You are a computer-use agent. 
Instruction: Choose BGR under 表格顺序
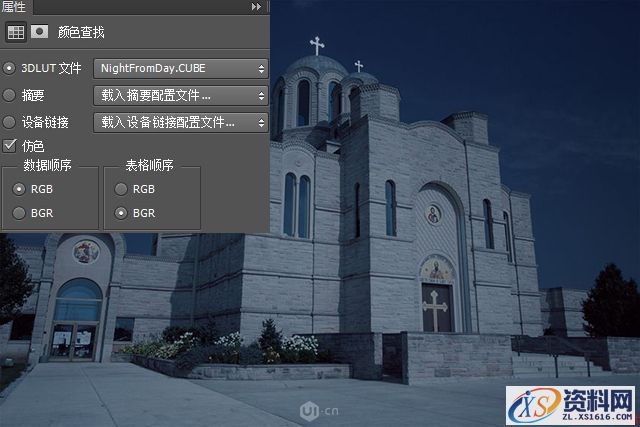point(121,213)
